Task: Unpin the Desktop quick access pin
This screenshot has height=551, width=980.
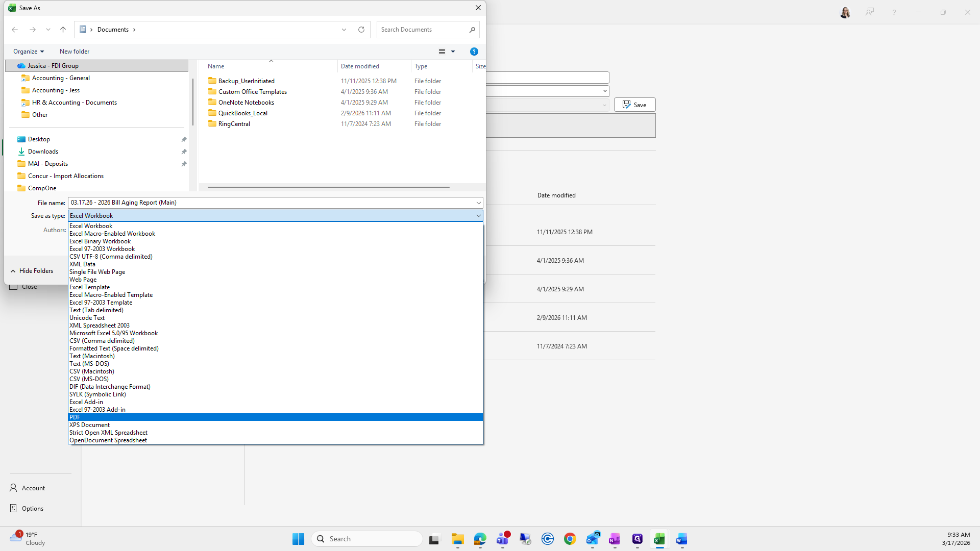Action: pyautogui.click(x=184, y=139)
